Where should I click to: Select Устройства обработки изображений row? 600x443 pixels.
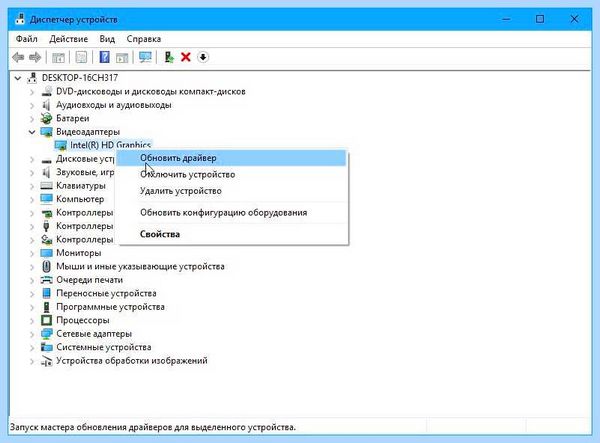[132, 361]
